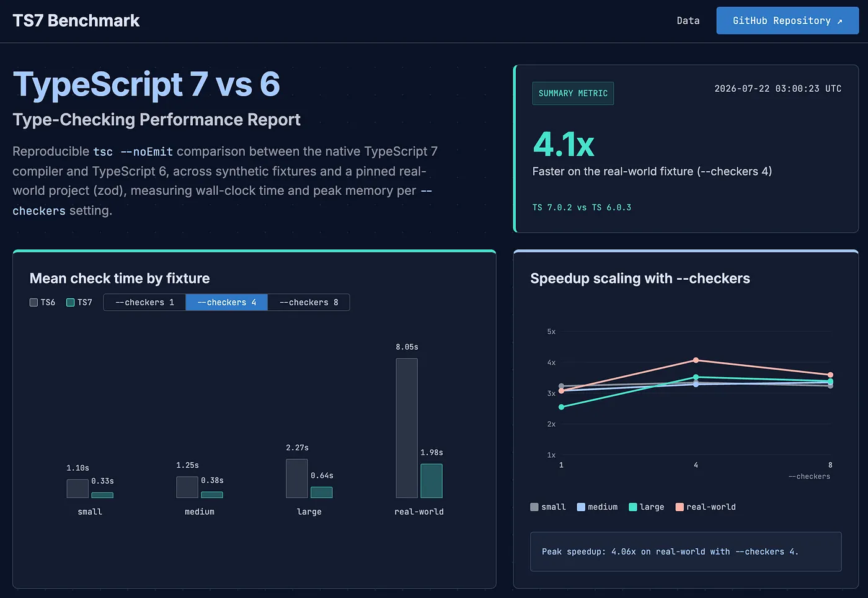Click the TS7 Benchmark site title
The width and height of the screenshot is (868, 598).
(x=76, y=20)
